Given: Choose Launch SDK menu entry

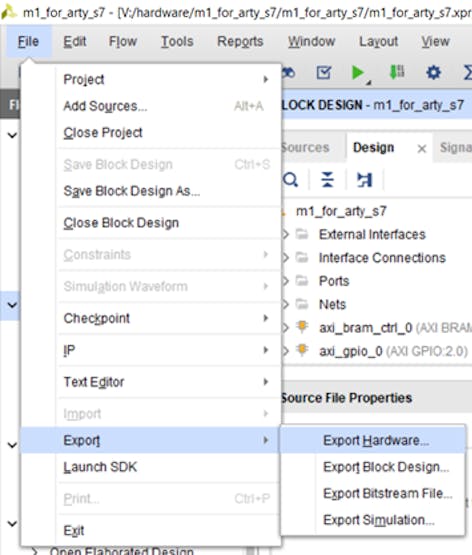Looking at the screenshot, I should 100,467.
